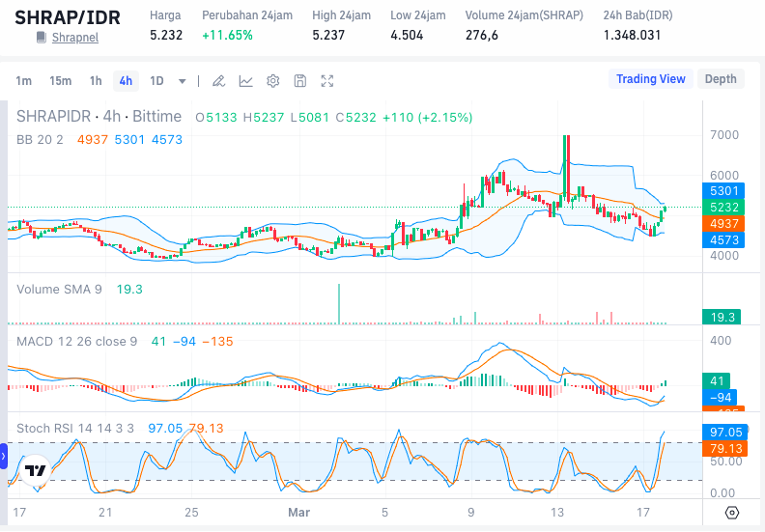The image size is (765, 532).
Task: Open the indicators chart icon
Action: [x=246, y=81]
